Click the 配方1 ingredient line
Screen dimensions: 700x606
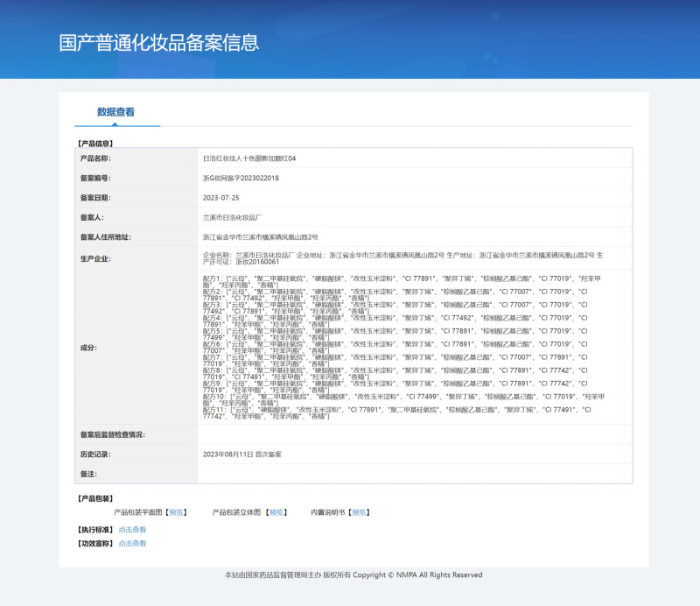click(402, 282)
